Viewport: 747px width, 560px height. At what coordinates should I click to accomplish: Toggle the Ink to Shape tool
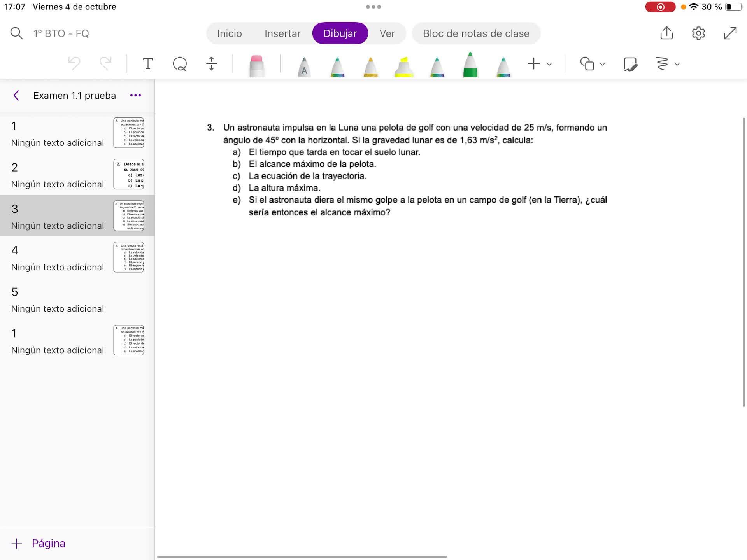coord(630,64)
